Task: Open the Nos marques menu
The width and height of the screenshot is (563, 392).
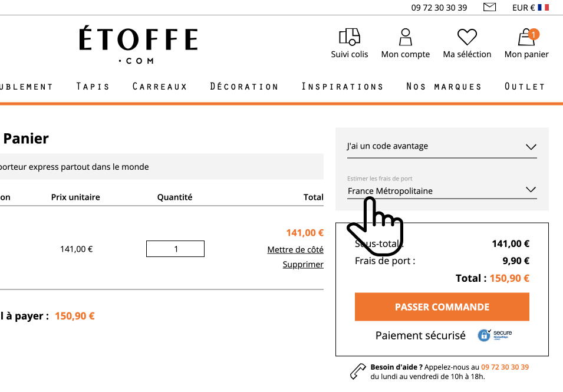Action: click(444, 87)
